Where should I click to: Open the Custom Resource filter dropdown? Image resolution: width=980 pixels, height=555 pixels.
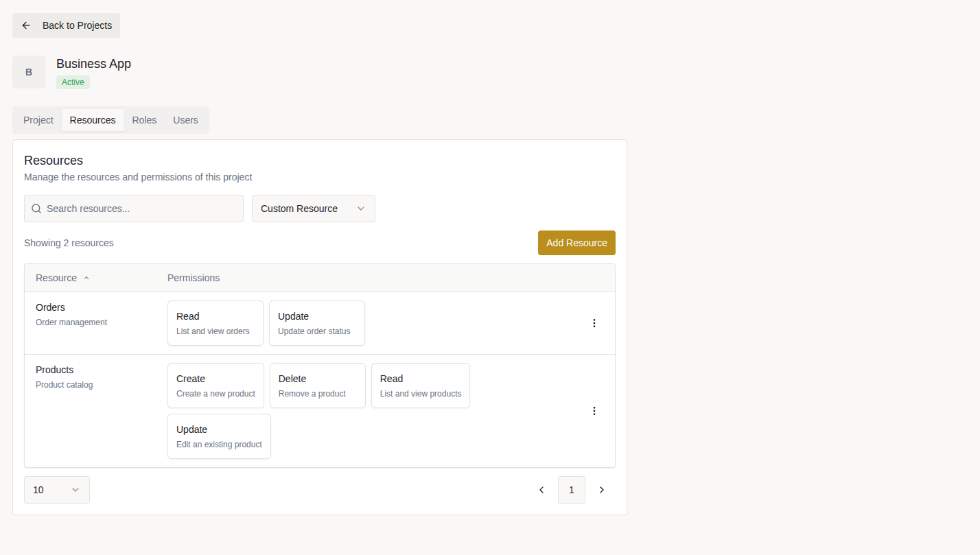click(x=314, y=209)
